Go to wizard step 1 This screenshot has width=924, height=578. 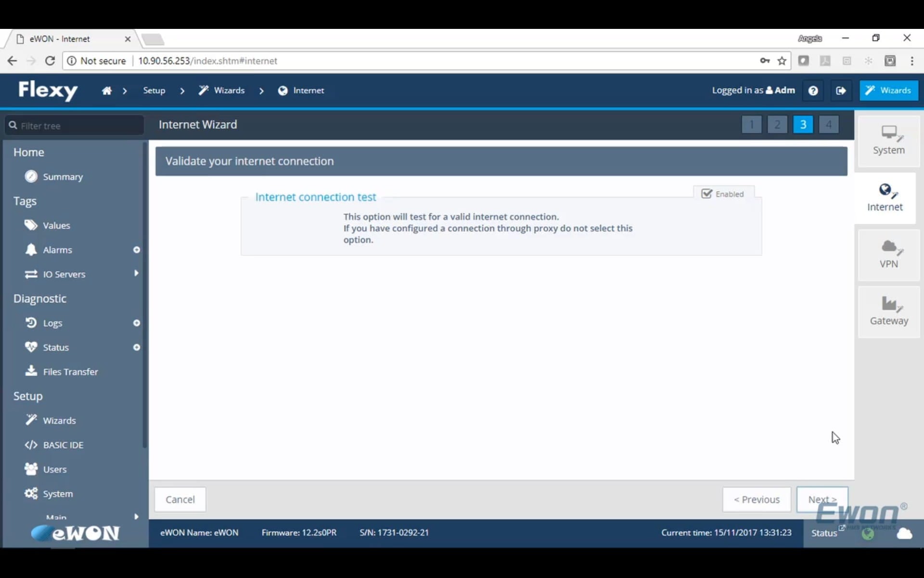pyautogui.click(x=752, y=124)
